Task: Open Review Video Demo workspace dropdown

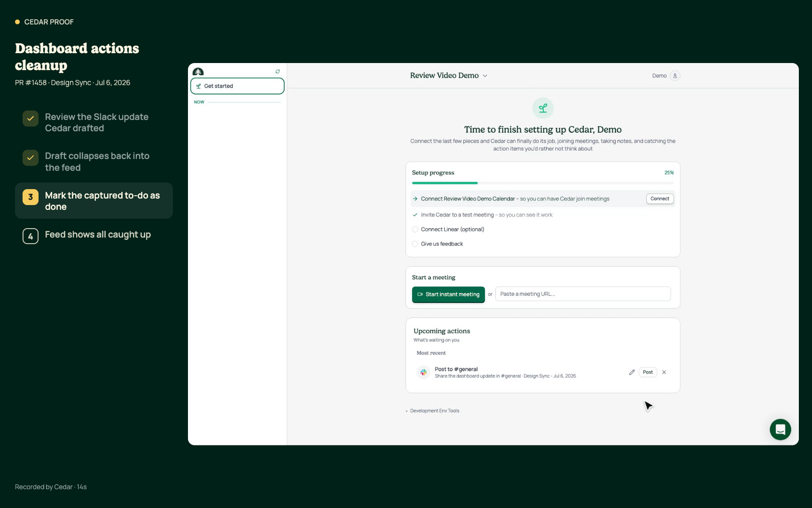Action: 448,76
